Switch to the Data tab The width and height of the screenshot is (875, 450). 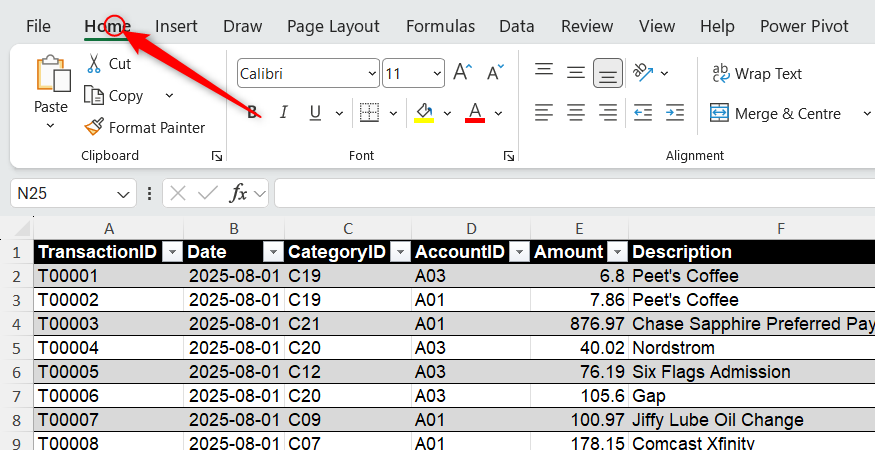point(517,26)
